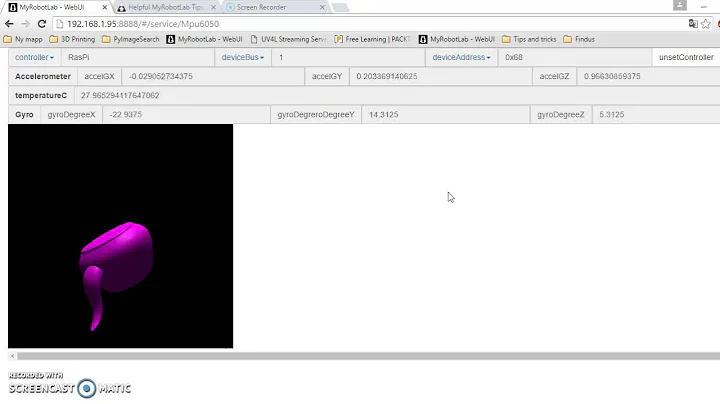Open the Ny mapp bookmark folder
The height and width of the screenshot is (404, 720).
point(23,39)
